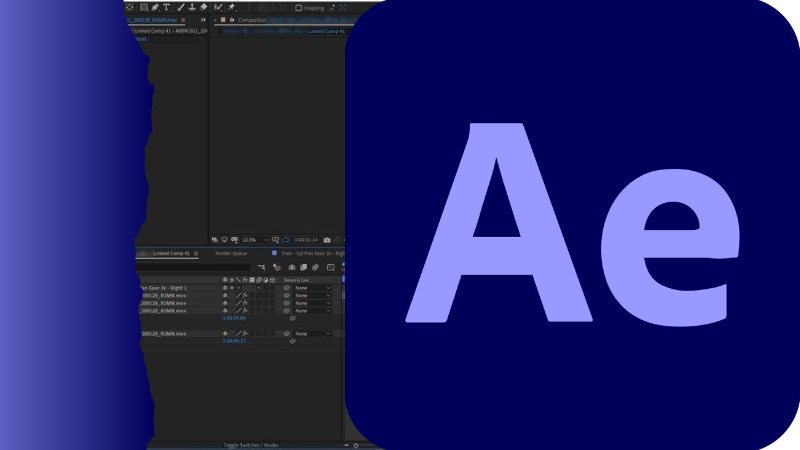Screen dimensions: 800x450
Task: Select the Eraser tool
Action: point(203,7)
